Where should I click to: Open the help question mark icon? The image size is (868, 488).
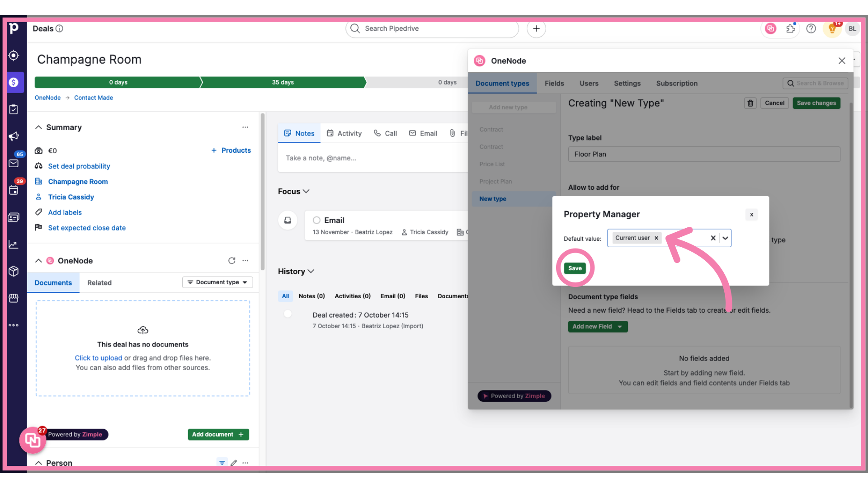pos(811,28)
